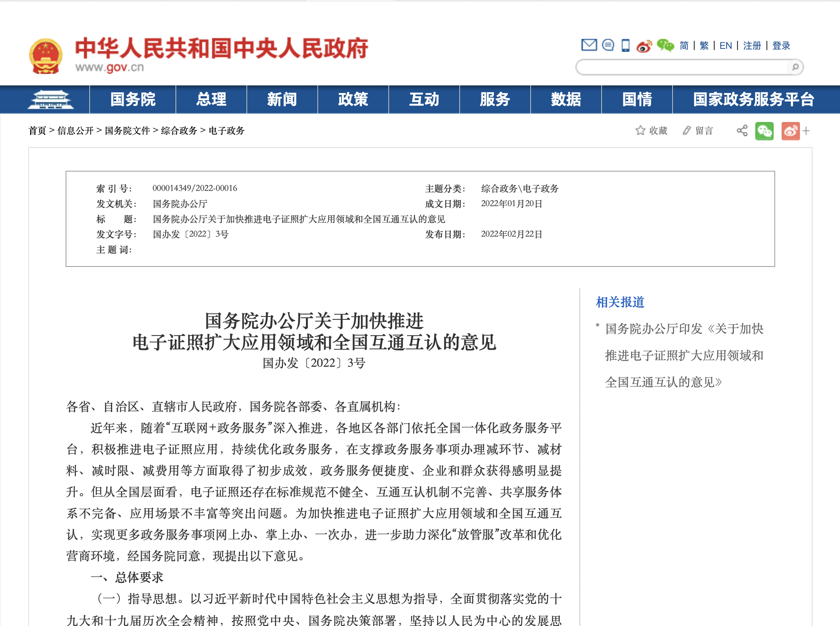Share via red Weibo button

[x=790, y=131]
